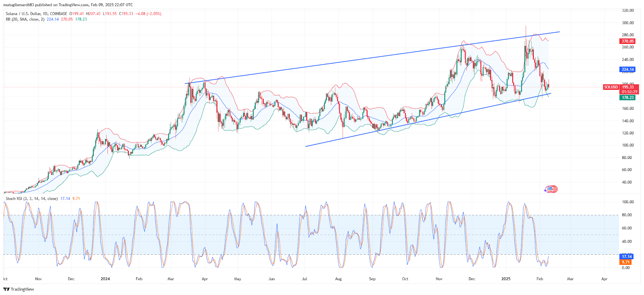This screenshot has width=644, height=295.
Task: Click the open value O199.41
Action: (76, 14)
